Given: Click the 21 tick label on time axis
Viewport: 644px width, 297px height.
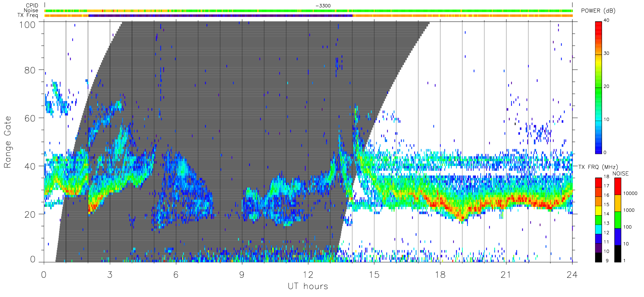Looking at the screenshot, I should click(506, 275).
